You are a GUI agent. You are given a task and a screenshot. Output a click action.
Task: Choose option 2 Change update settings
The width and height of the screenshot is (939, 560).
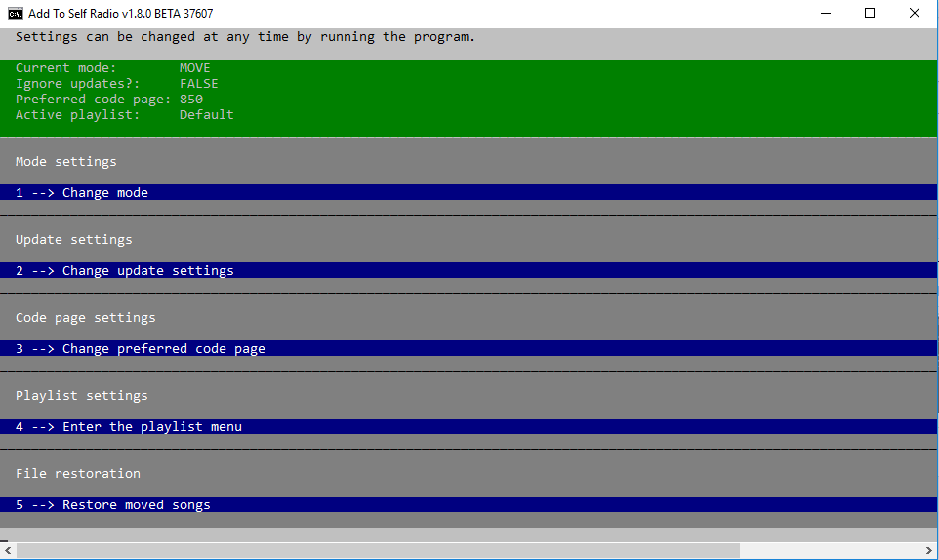click(x=125, y=271)
